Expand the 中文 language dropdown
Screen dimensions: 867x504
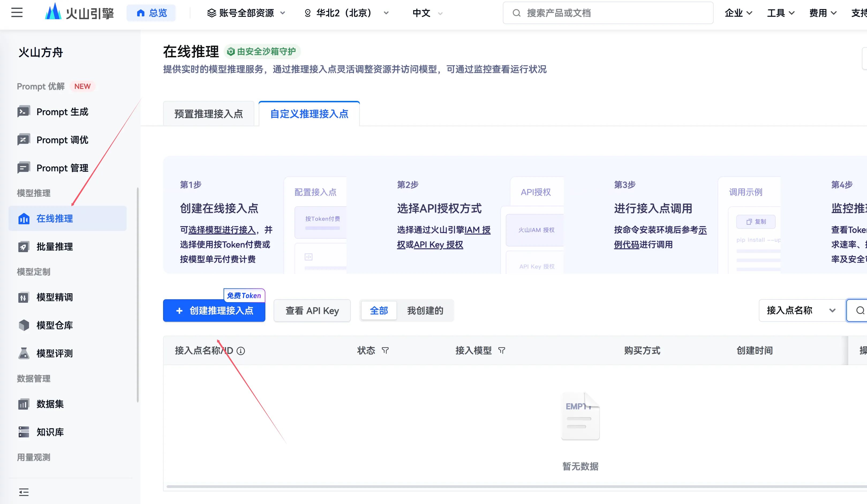[x=428, y=13]
